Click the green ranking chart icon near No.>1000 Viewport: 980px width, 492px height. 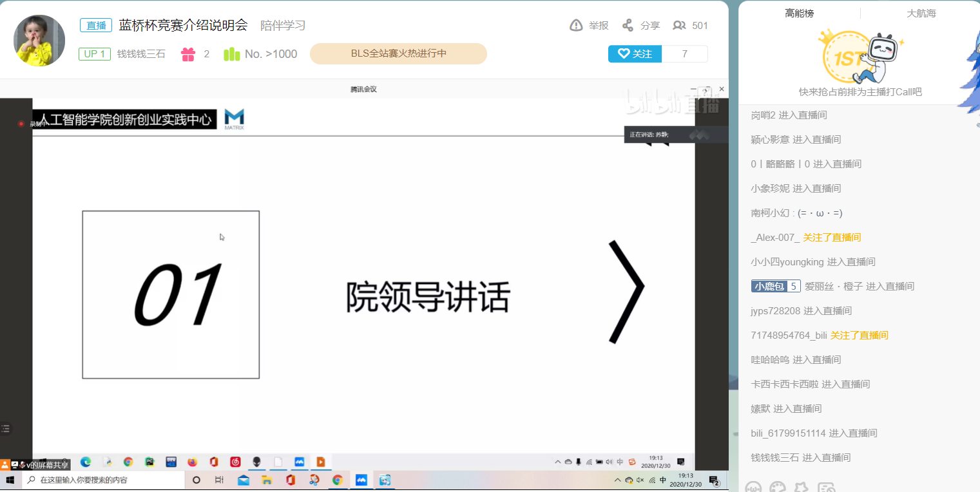coord(231,53)
